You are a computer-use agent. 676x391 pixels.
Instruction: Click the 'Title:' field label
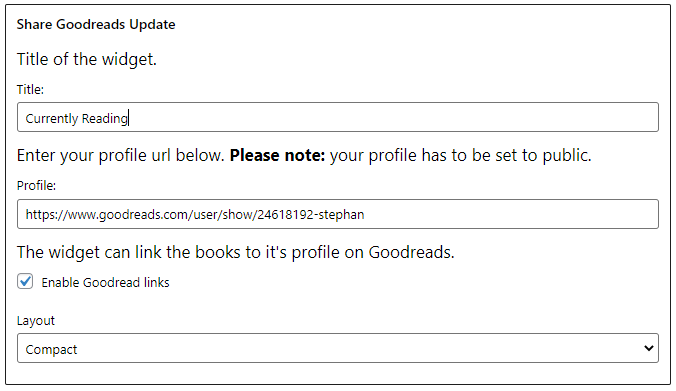(30, 89)
